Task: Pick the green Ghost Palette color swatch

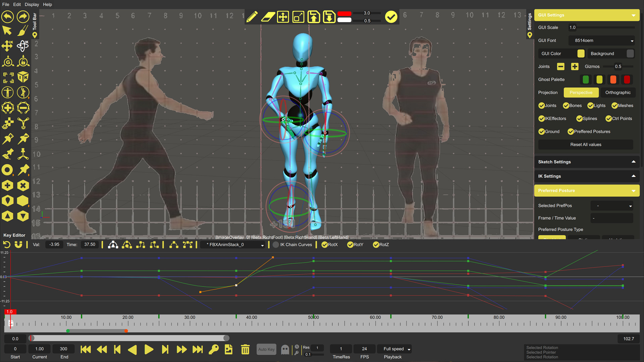Action: pyautogui.click(x=586, y=79)
